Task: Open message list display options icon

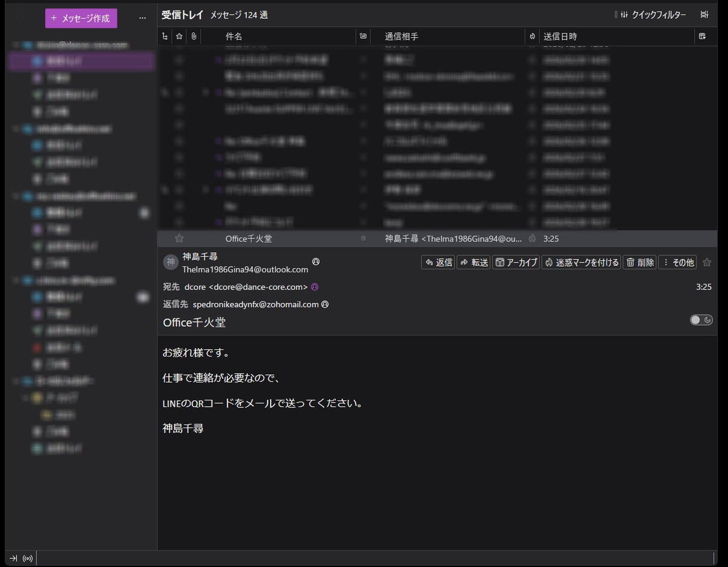Action: click(x=704, y=15)
